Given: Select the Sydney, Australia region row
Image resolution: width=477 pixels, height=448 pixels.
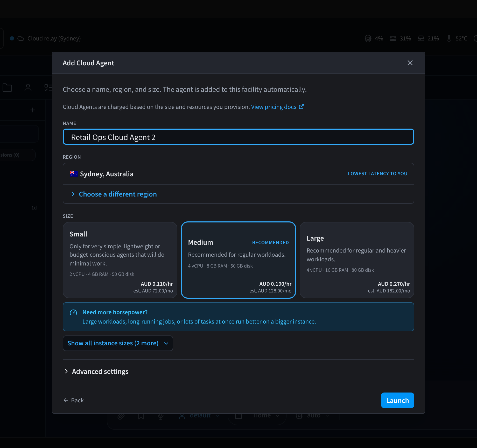Looking at the screenshot, I should click(x=238, y=174).
